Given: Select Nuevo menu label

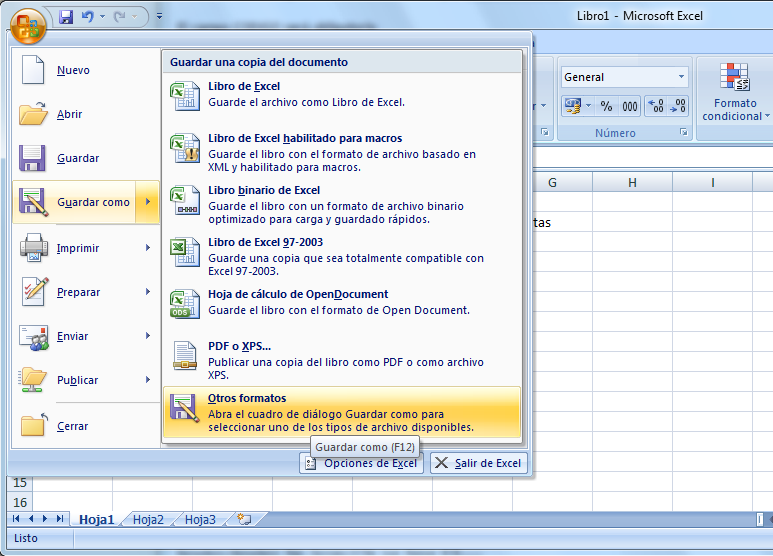Looking at the screenshot, I should click(73, 70).
